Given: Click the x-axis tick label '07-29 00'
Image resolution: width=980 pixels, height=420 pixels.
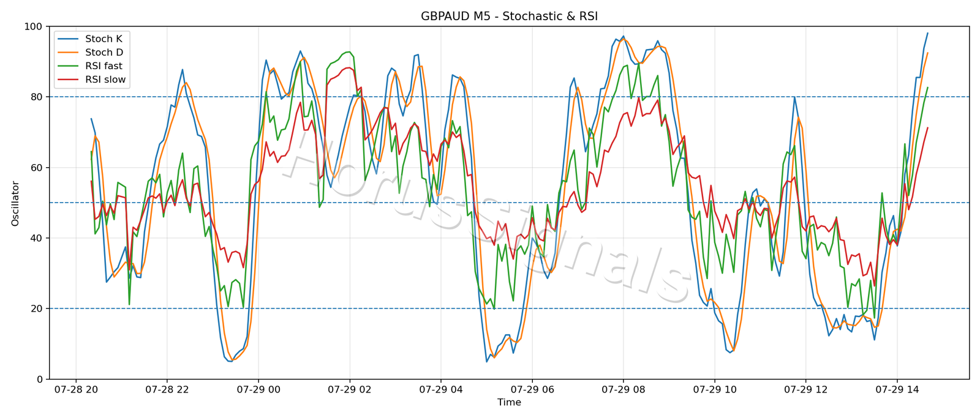Looking at the screenshot, I should pyautogui.click(x=258, y=389).
